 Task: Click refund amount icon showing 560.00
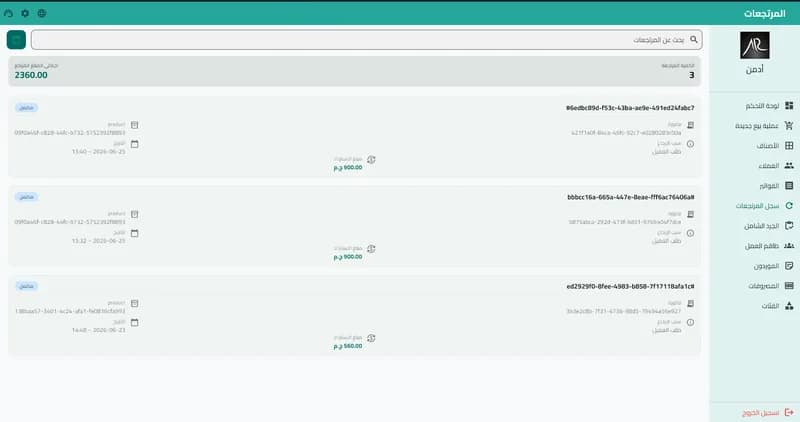(371, 338)
